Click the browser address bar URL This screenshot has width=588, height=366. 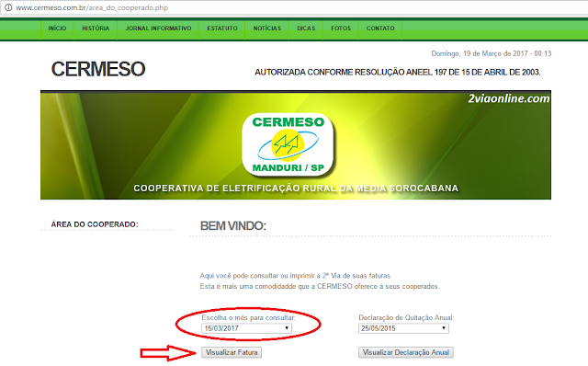(92, 7)
